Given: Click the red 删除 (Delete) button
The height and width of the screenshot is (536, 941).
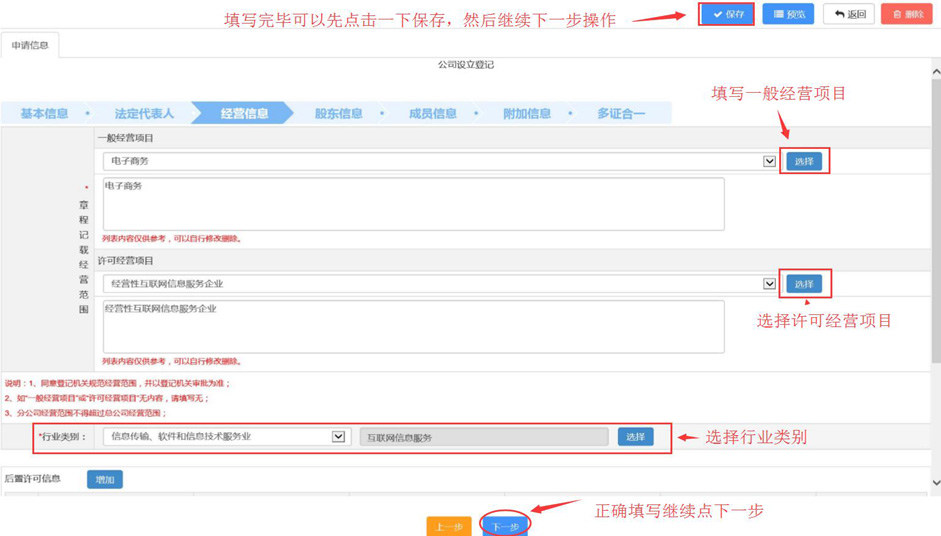Looking at the screenshot, I should [x=907, y=15].
